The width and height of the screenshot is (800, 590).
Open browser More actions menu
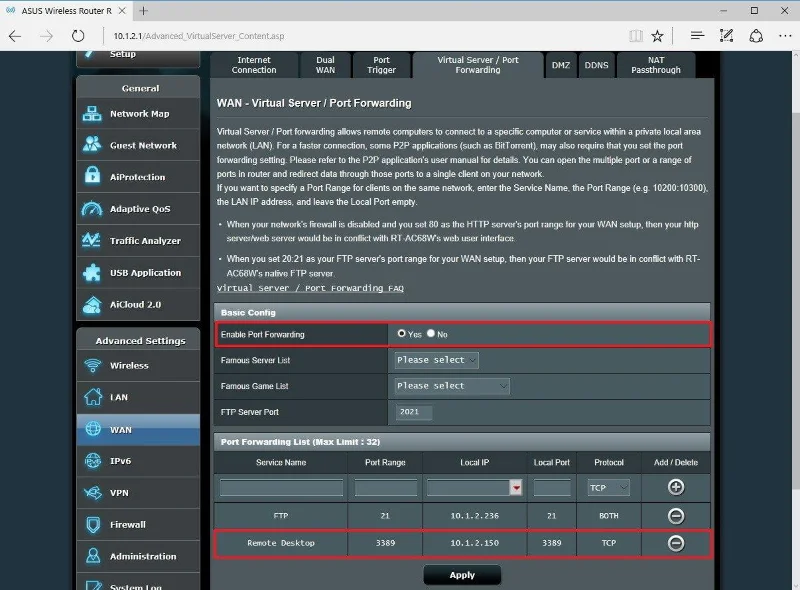(785, 36)
